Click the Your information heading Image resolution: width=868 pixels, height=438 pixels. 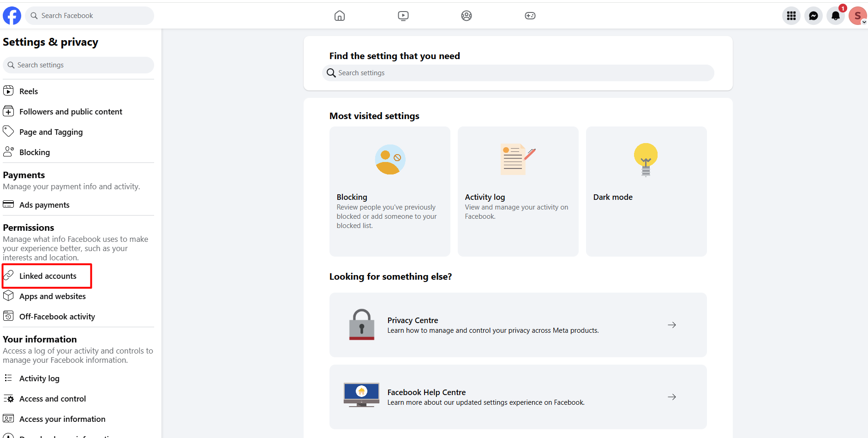click(x=40, y=339)
